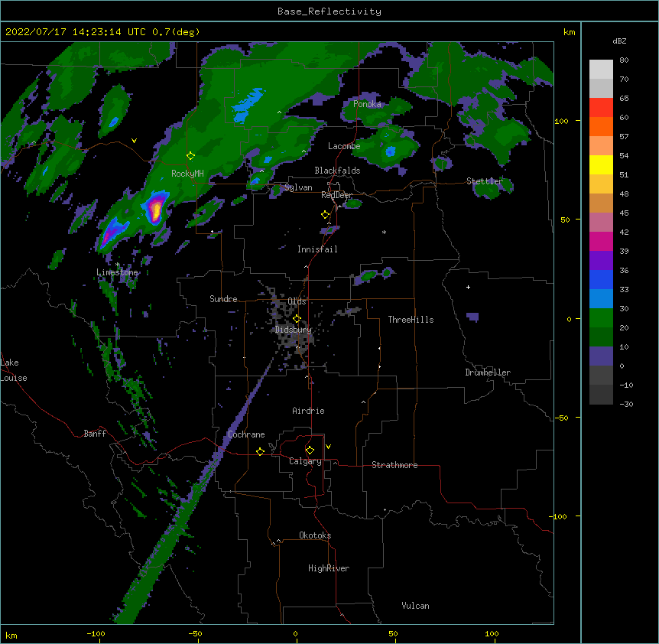
Task: Click the white asterisk marker east of RedDeer
Action: pos(384,232)
